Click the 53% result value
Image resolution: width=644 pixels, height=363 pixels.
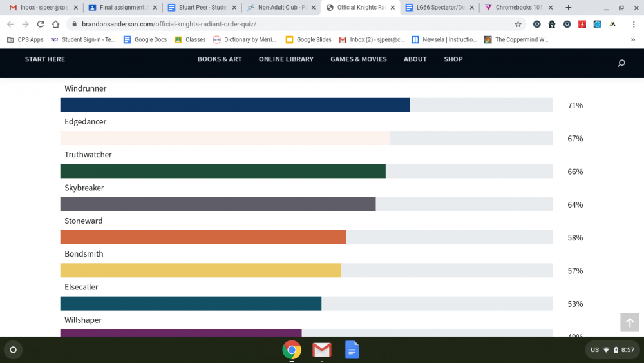coord(575,304)
